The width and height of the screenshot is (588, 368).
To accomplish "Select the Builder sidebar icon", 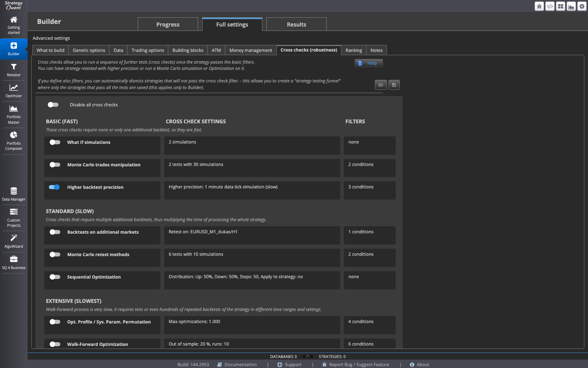I will [x=14, y=49].
